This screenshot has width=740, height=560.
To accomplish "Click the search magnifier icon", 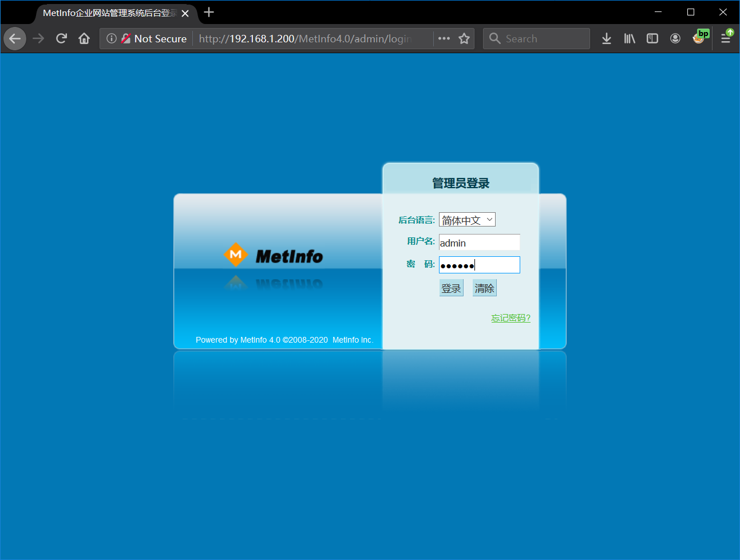I will coord(495,38).
